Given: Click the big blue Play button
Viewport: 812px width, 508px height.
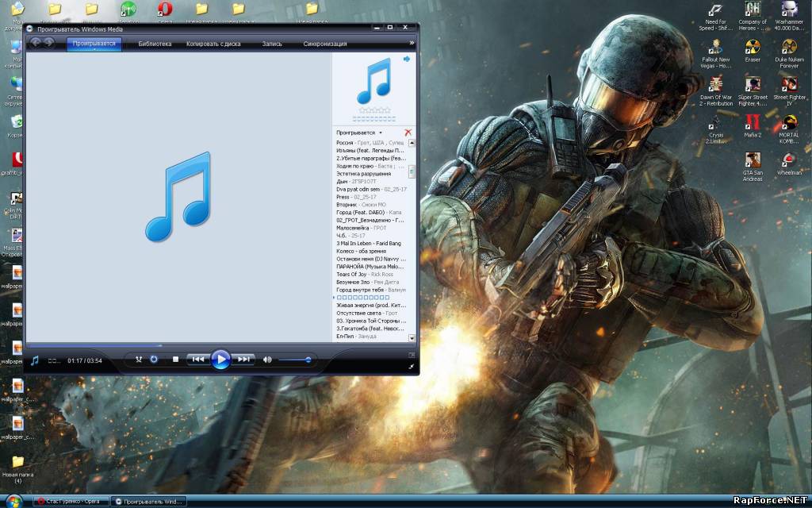Looking at the screenshot, I should click(220, 360).
